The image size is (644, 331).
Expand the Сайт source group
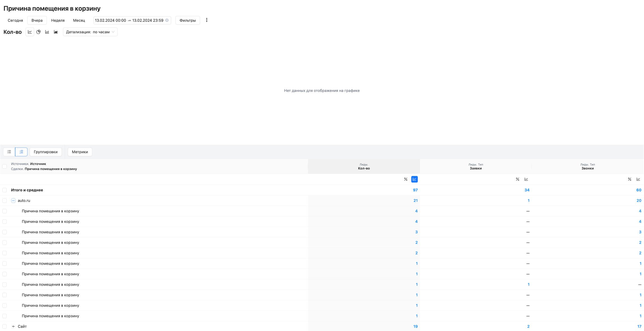[13, 326]
